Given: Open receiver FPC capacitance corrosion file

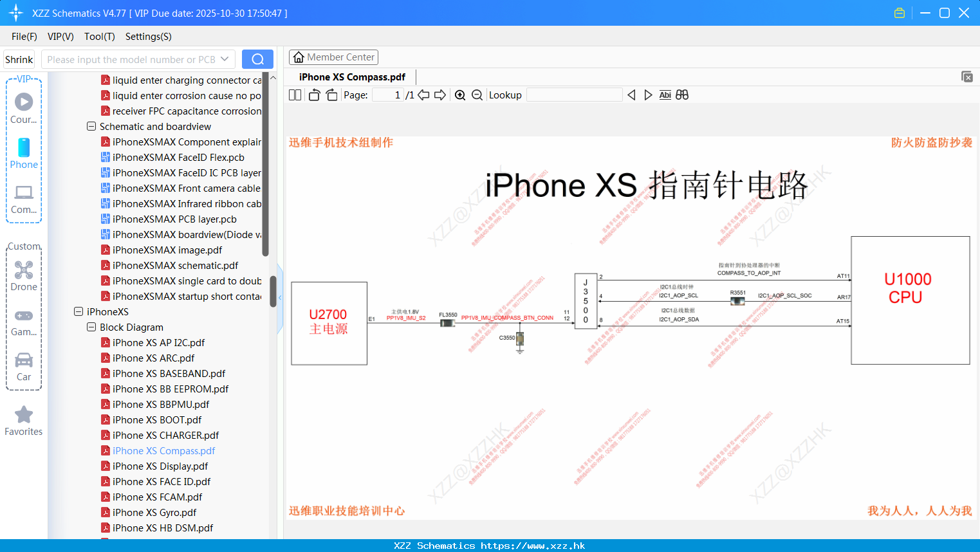Looking at the screenshot, I should coord(187,111).
